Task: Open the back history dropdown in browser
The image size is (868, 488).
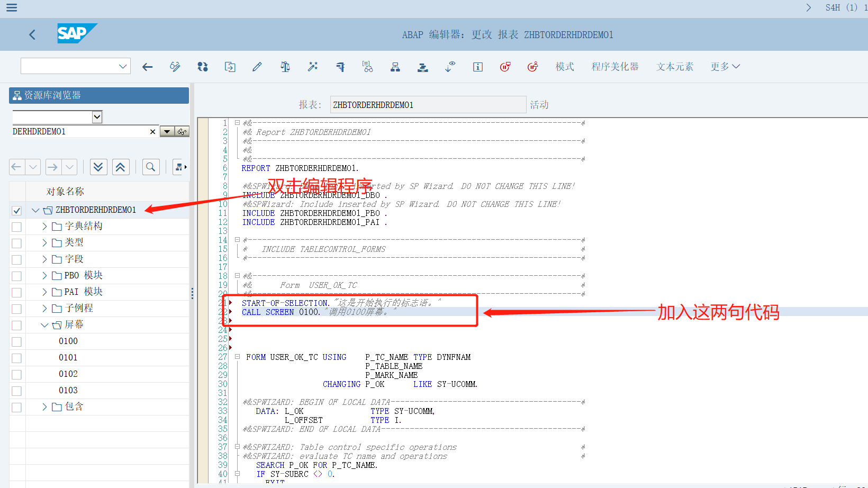Action: pyautogui.click(x=33, y=167)
